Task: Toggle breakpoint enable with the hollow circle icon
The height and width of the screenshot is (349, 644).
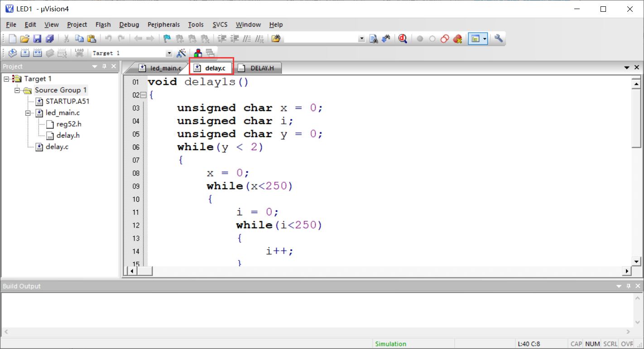Action: [432, 39]
